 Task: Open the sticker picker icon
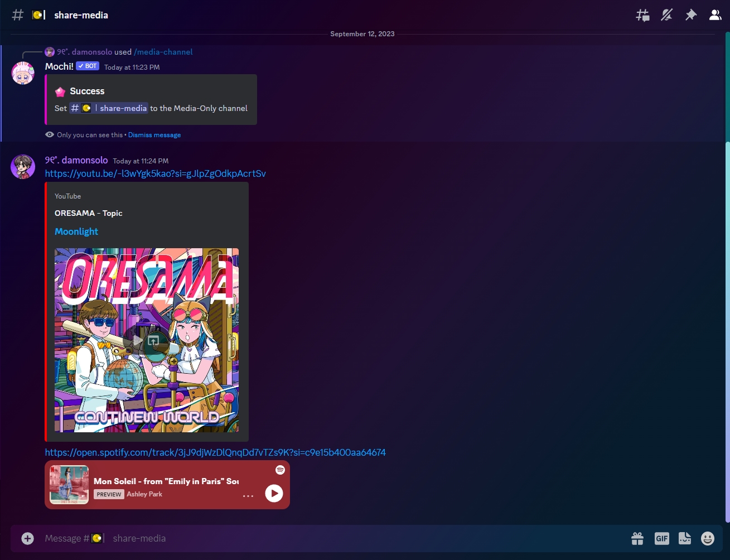click(x=685, y=538)
